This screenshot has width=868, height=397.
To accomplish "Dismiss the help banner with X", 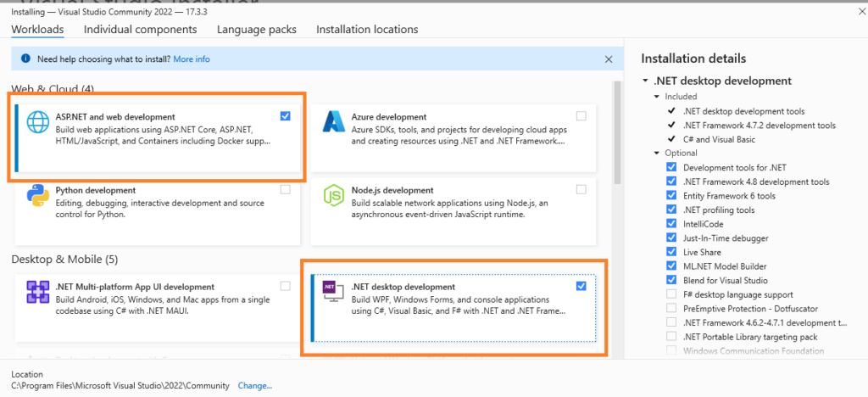I will [608, 59].
